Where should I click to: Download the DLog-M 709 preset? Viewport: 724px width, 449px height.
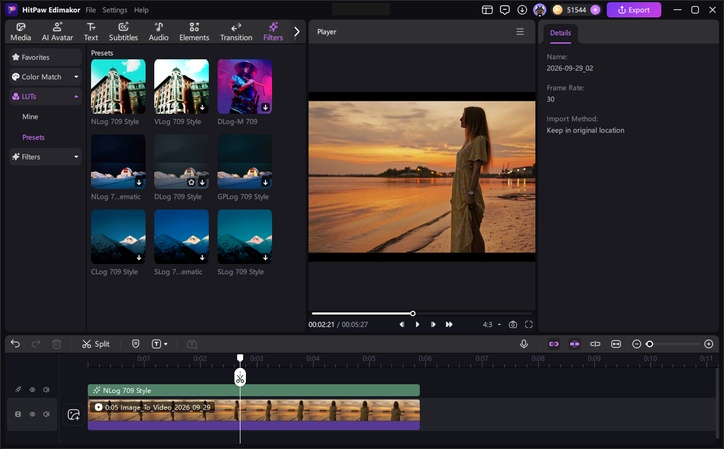coord(265,107)
